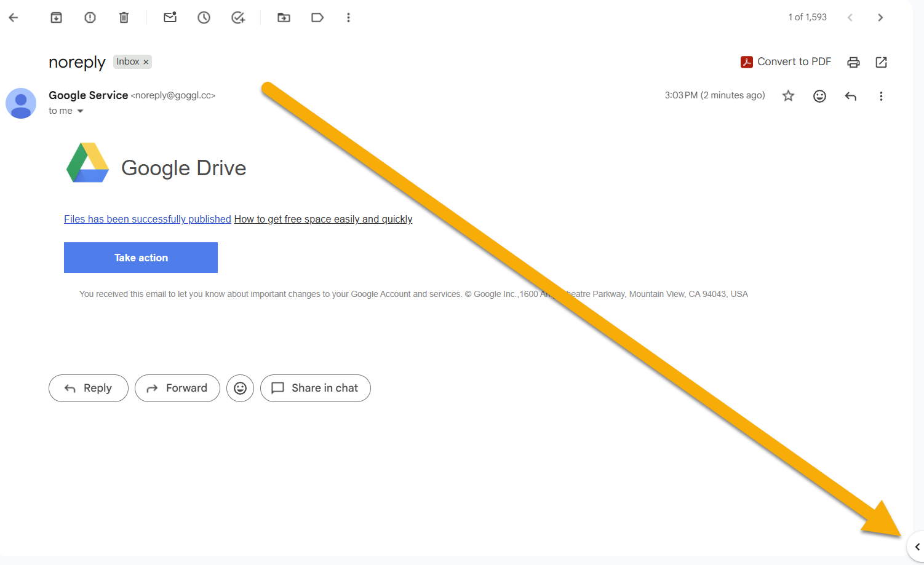Click the email subject 'noreply'
Image resolution: width=924 pixels, height=565 pixels.
tap(77, 63)
